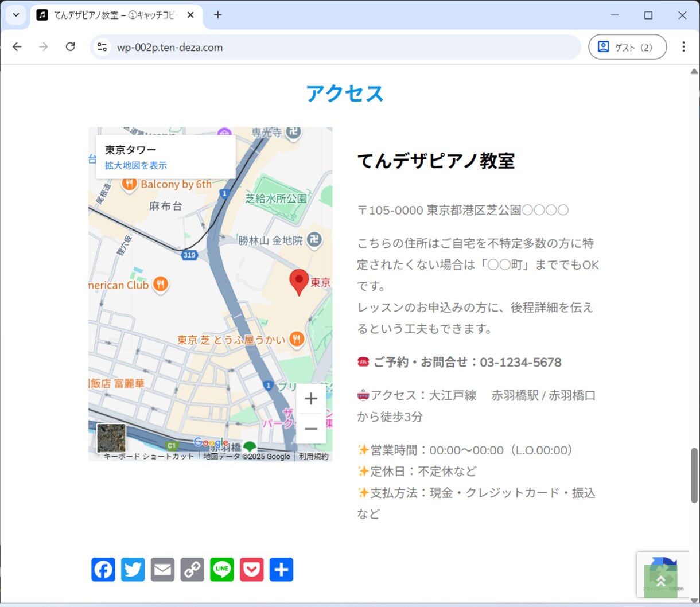Click the 定休日:不定休など line
Image resolution: width=700 pixels, height=607 pixels.
417,471
